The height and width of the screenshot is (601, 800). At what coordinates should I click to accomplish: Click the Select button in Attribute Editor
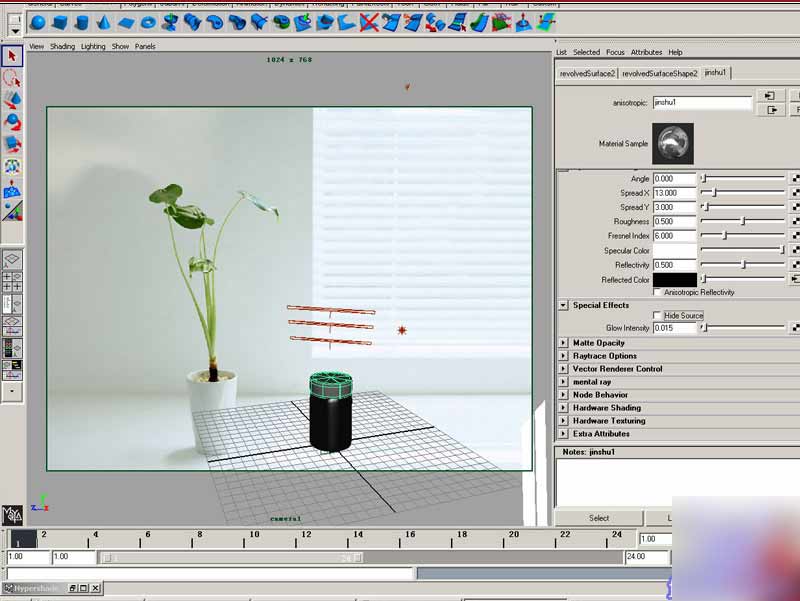(598, 518)
